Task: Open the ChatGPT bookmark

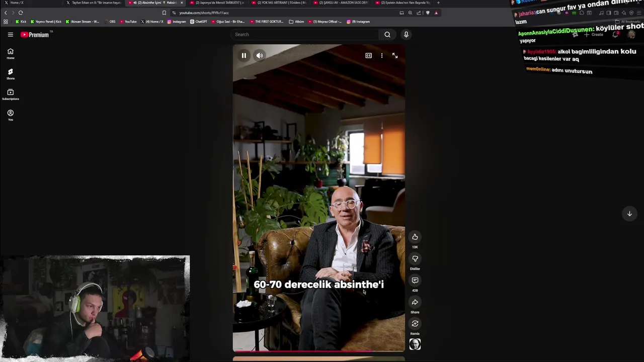Action: [x=199, y=22]
